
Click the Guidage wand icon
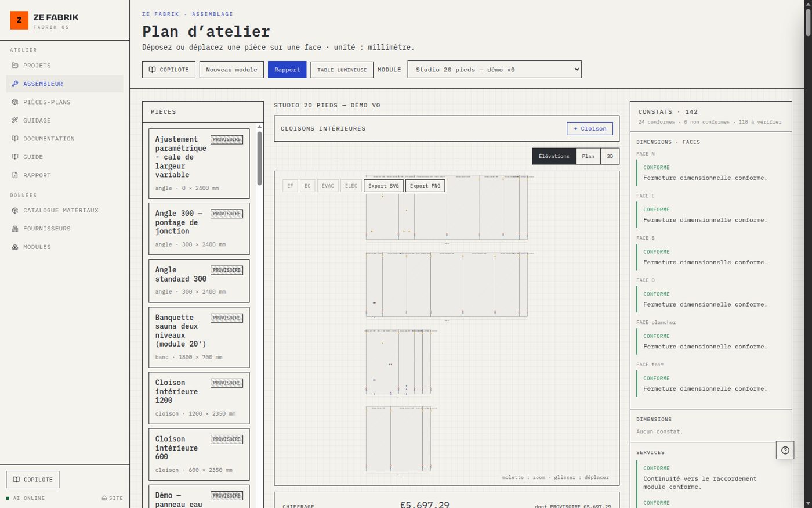pyautogui.click(x=15, y=120)
